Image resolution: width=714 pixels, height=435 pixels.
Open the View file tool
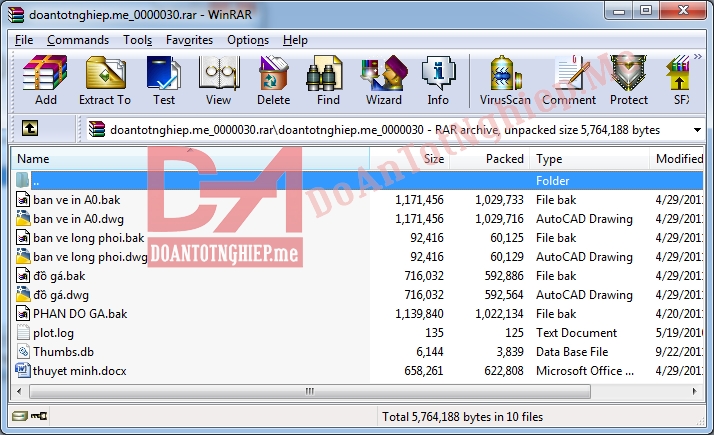tap(218, 80)
